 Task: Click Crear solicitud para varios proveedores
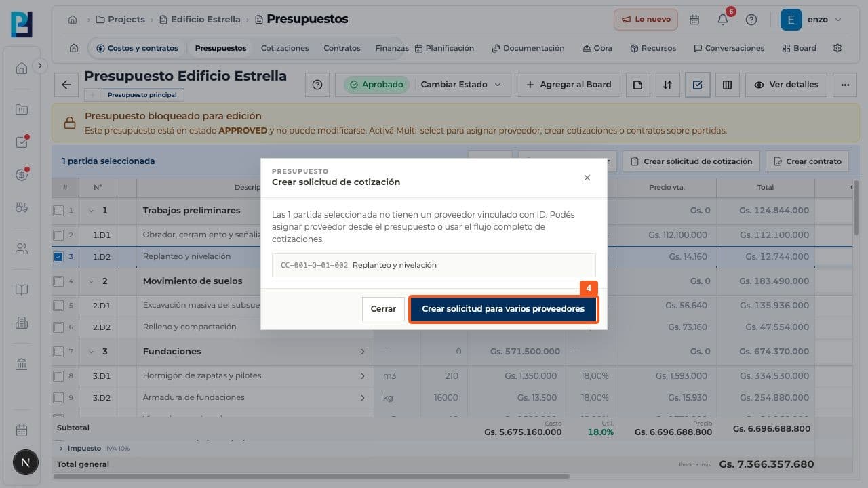click(503, 309)
